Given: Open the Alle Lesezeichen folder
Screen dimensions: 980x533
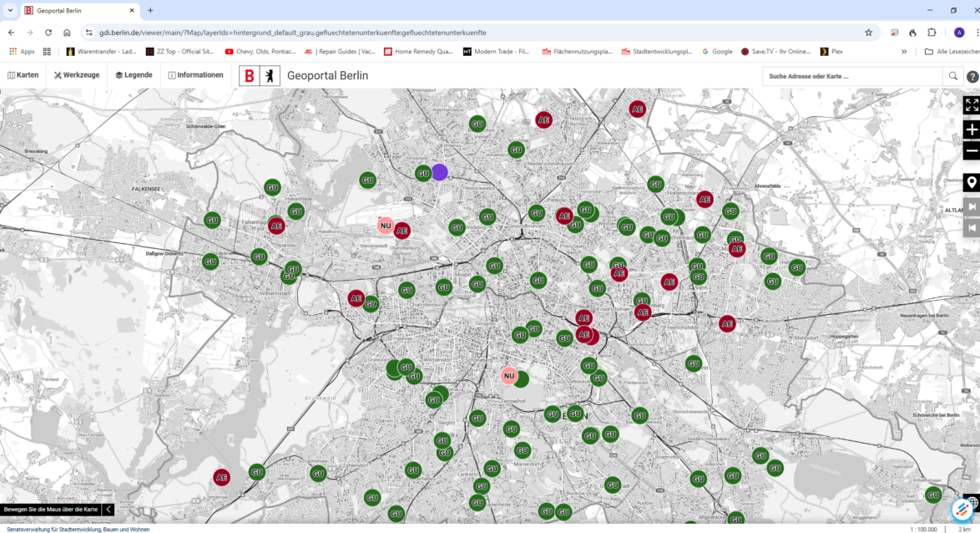Looking at the screenshot, I should [x=952, y=51].
